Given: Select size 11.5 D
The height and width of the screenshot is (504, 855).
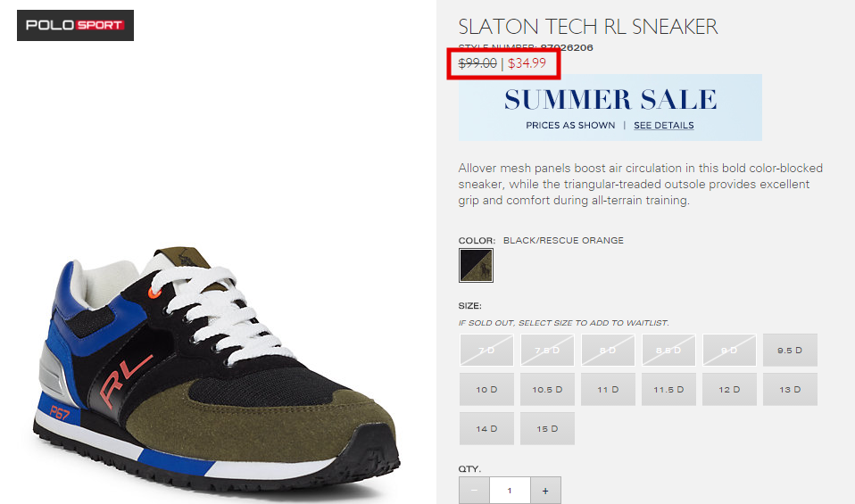Looking at the screenshot, I should click(x=668, y=390).
